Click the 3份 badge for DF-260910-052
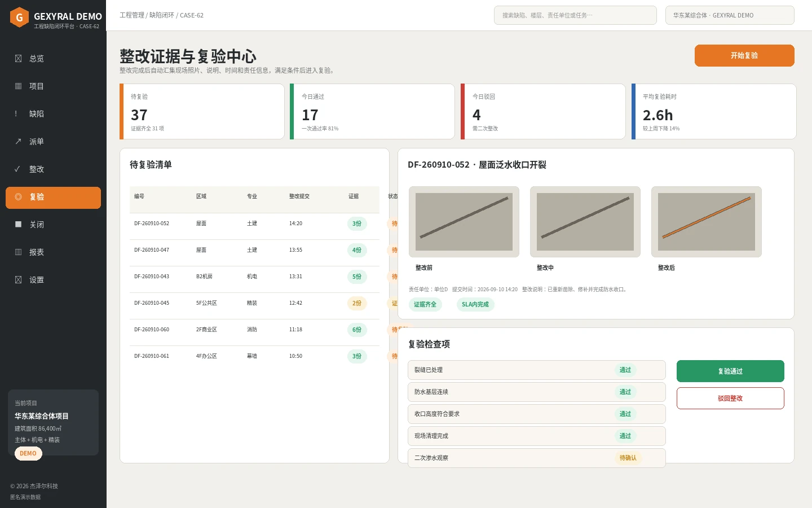Viewport: 812px width, 508px height. click(357, 224)
